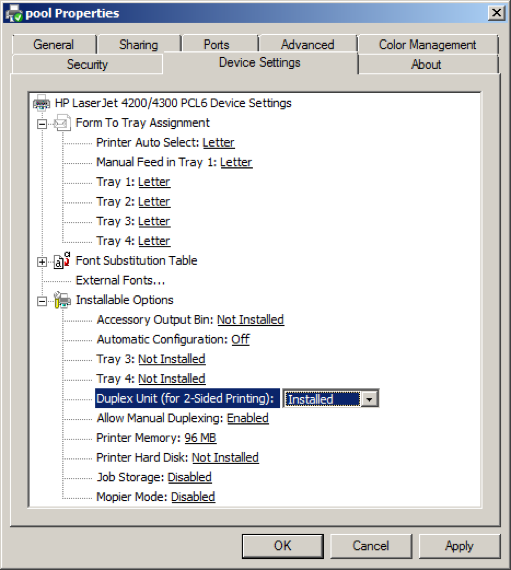The image size is (511, 570).
Task: Click Allow Manual Duplexing Enabled value
Action: (x=248, y=418)
